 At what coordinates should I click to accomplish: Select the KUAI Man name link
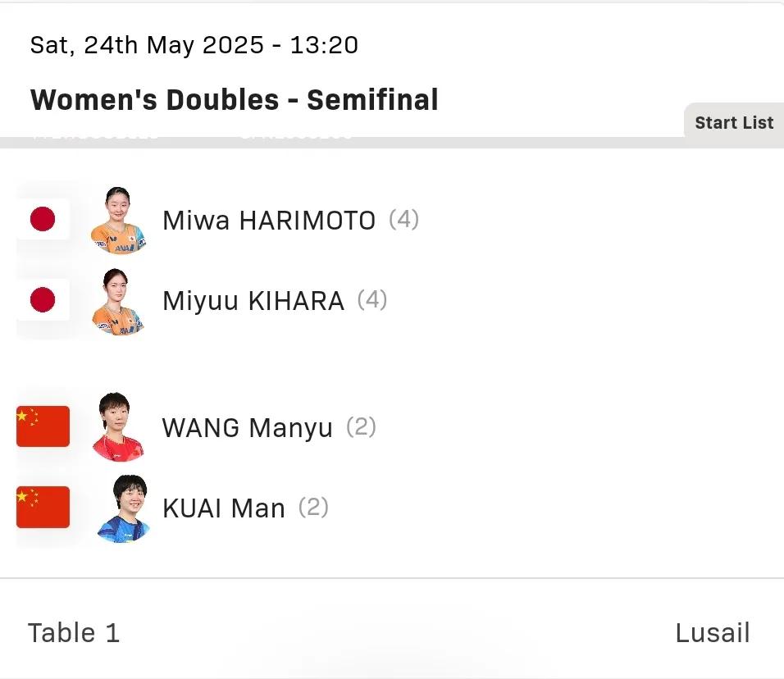click(224, 508)
